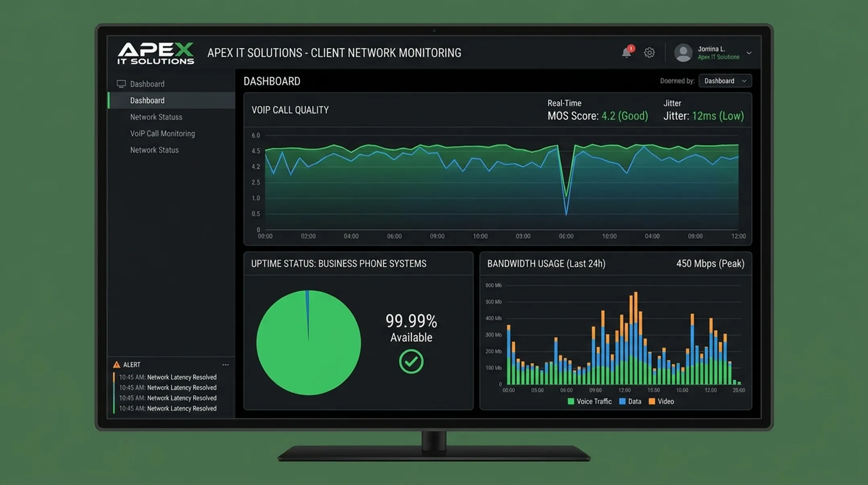Viewport: 868px width, 485px height.
Task: Open the notification bell with red badge
Action: pos(627,52)
